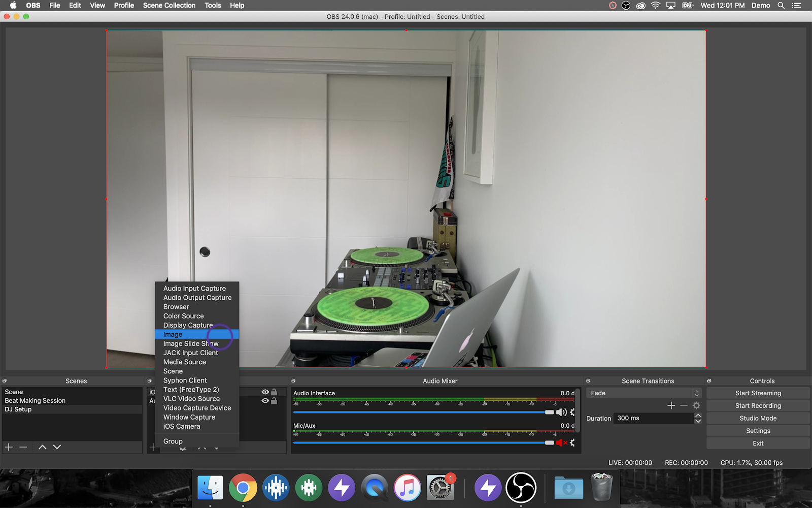Select Display Capture from the source menu
The height and width of the screenshot is (508, 812).
click(x=197, y=325)
